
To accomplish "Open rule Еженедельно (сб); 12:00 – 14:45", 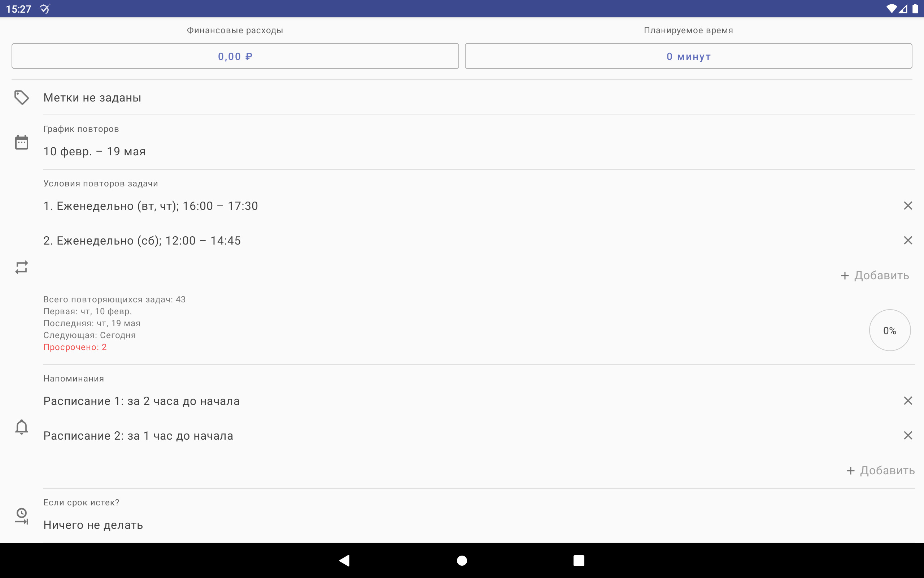I will point(142,241).
